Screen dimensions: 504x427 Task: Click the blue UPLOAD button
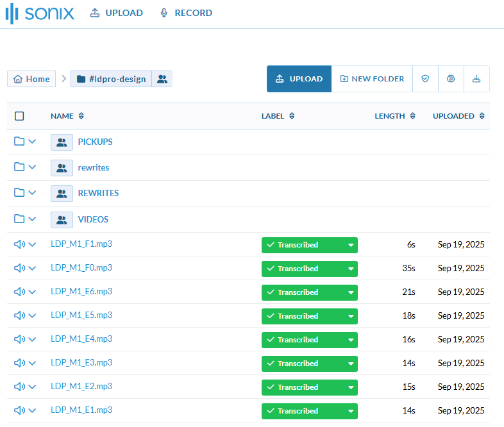click(x=299, y=79)
